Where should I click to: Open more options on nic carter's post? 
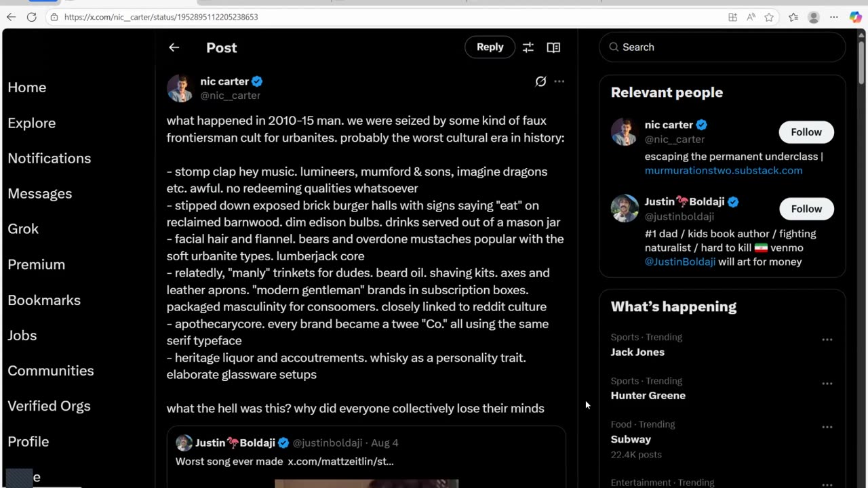[559, 81]
